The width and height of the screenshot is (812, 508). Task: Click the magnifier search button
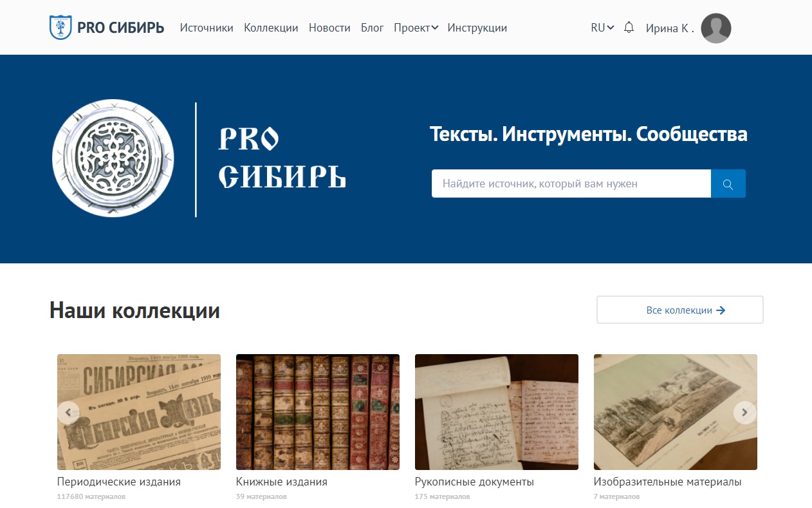[728, 183]
